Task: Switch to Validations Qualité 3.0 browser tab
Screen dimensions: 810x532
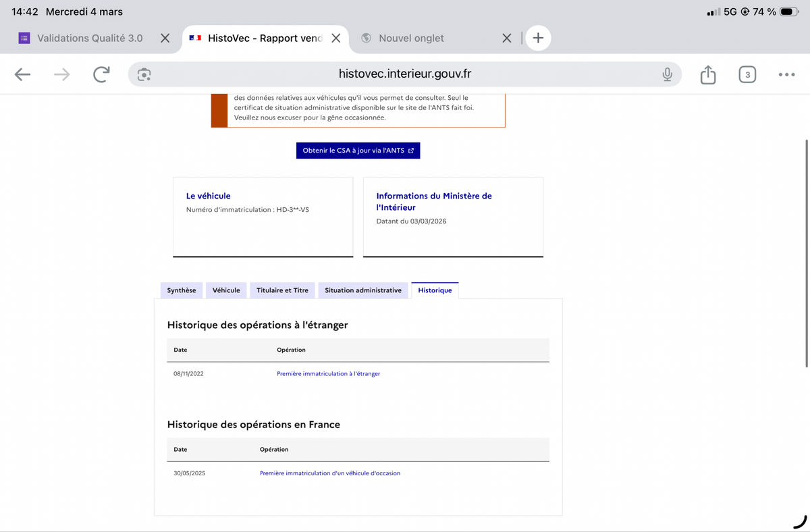Action: (90, 38)
